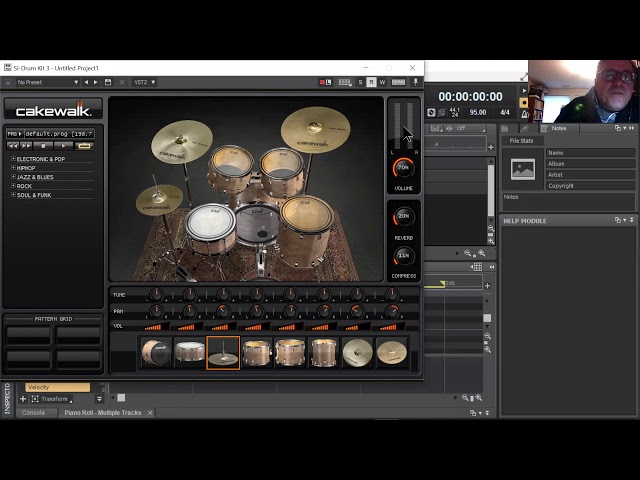Pin the plugin window
The image size is (640, 480).
pyautogui.click(x=416, y=82)
